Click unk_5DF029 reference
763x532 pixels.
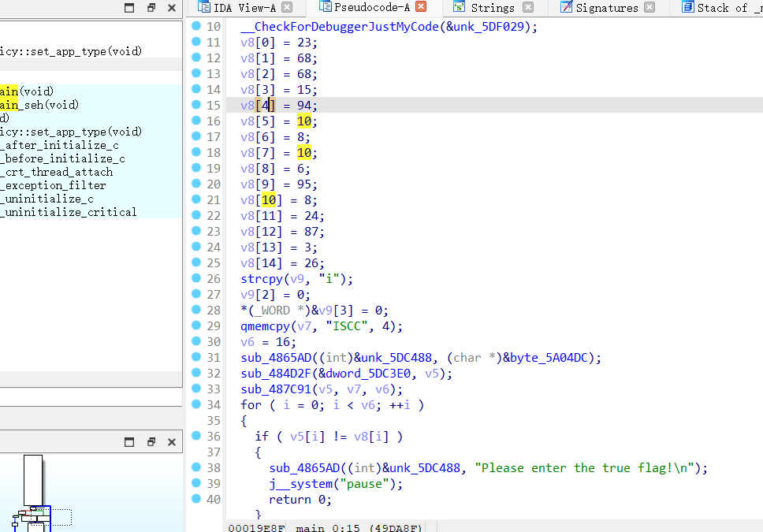coord(489,27)
